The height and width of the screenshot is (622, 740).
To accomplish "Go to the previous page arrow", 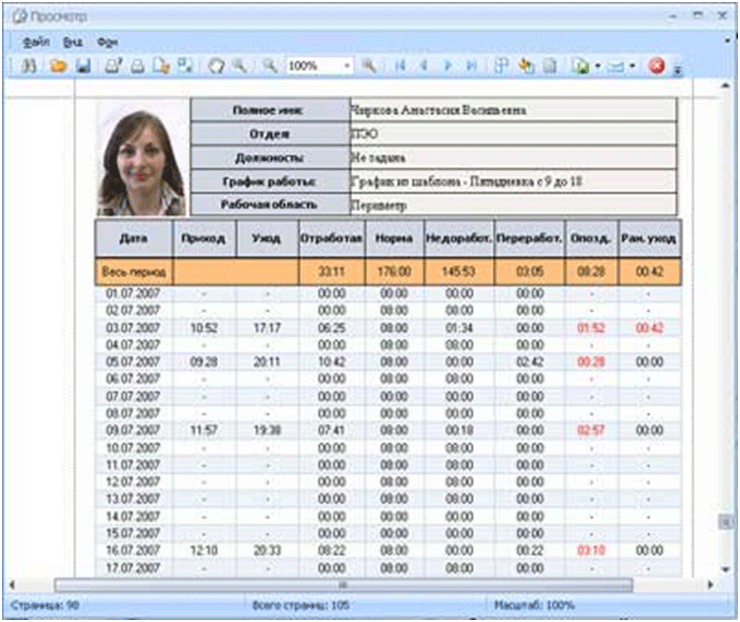I will (424, 66).
